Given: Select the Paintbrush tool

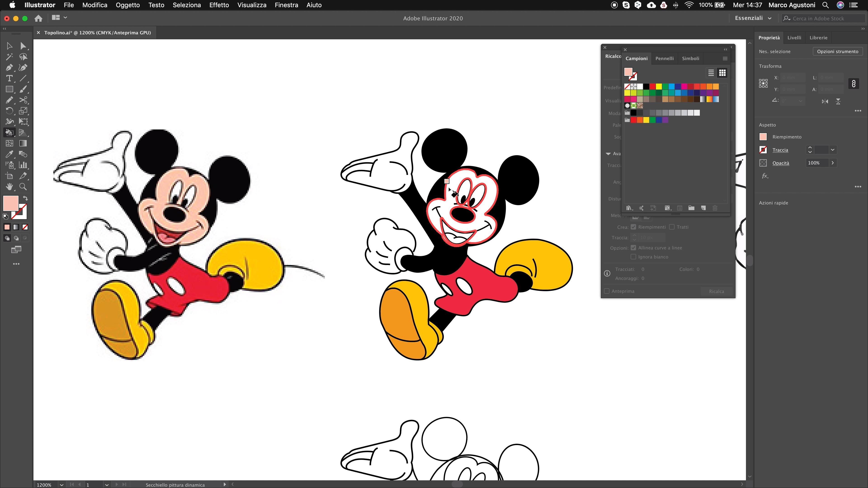Looking at the screenshot, I should 23,89.
